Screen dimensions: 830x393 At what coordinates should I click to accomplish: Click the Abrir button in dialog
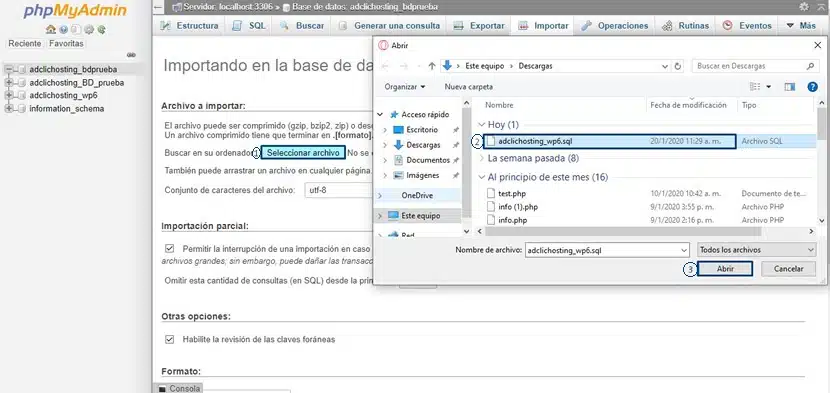click(725, 269)
